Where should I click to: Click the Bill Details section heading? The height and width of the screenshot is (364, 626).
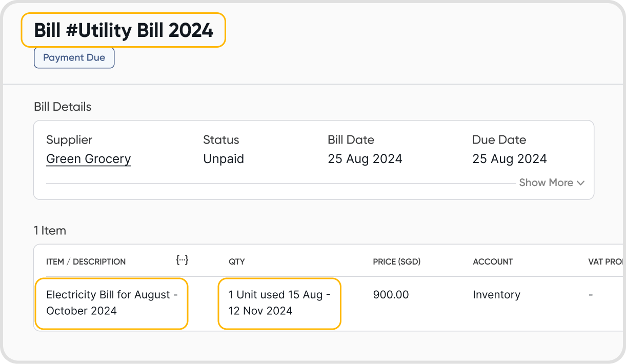[63, 107]
